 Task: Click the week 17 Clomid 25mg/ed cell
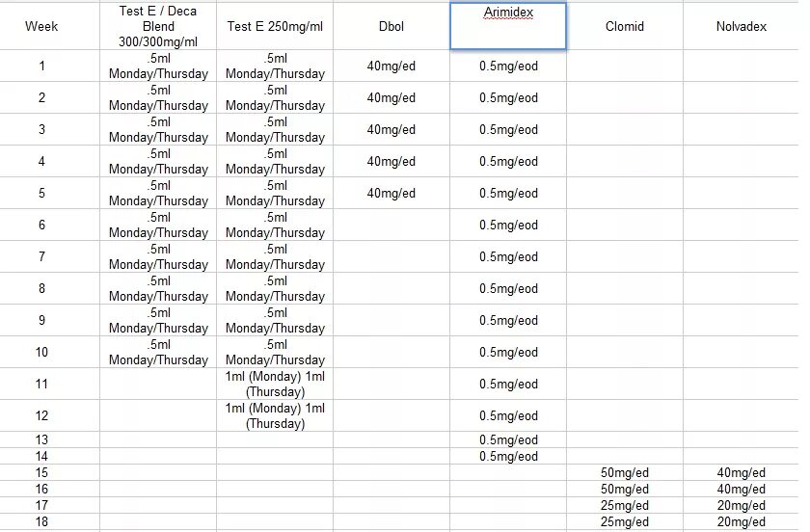click(x=625, y=505)
